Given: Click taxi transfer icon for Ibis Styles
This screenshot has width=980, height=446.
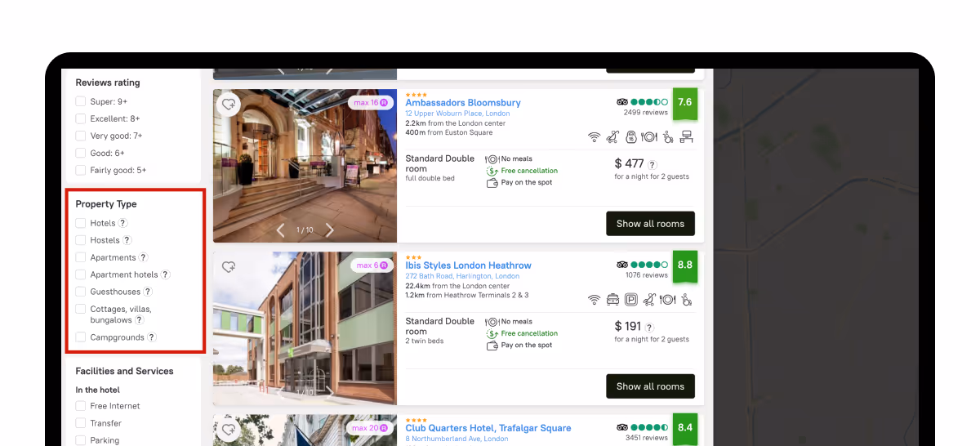Looking at the screenshot, I should pyautogui.click(x=612, y=300).
